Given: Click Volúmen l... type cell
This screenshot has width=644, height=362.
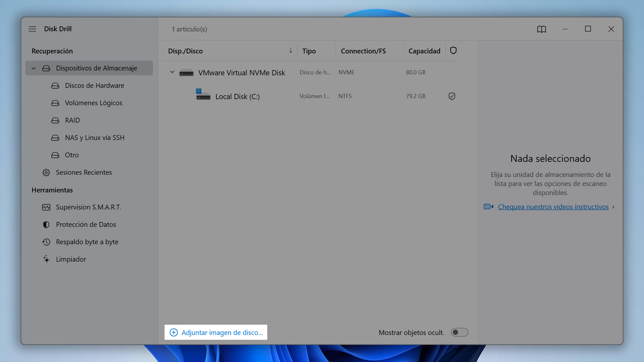Looking at the screenshot, I should [x=315, y=96].
